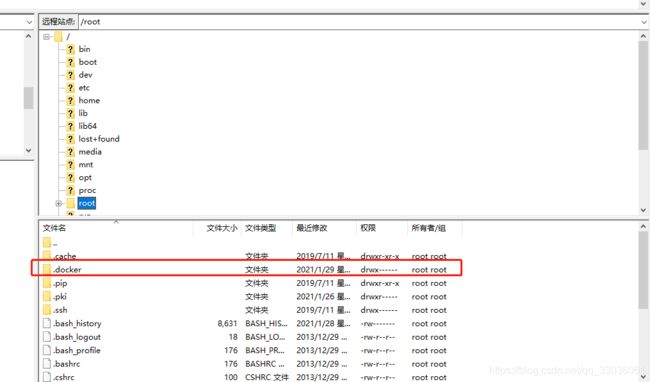The height and width of the screenshot is (382, 650).
Task: Click permissions drwx------ of .docker row
Action: [x=379, y=270]
